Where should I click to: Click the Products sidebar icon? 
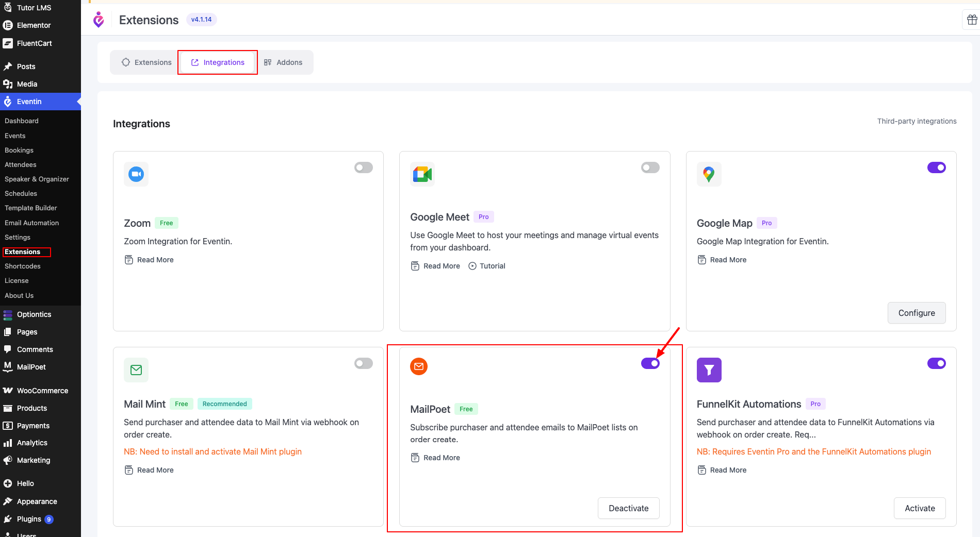click(8, 408)
